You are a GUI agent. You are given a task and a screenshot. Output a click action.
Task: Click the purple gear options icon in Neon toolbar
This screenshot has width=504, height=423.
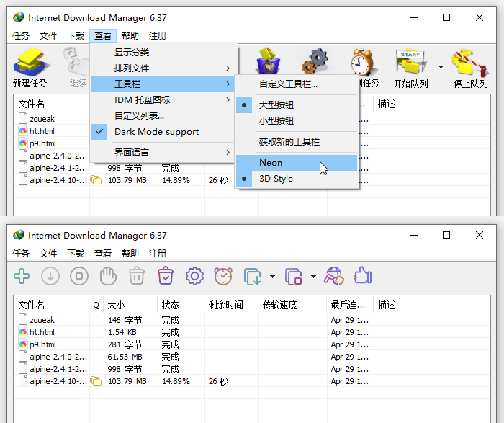point(194,276)
